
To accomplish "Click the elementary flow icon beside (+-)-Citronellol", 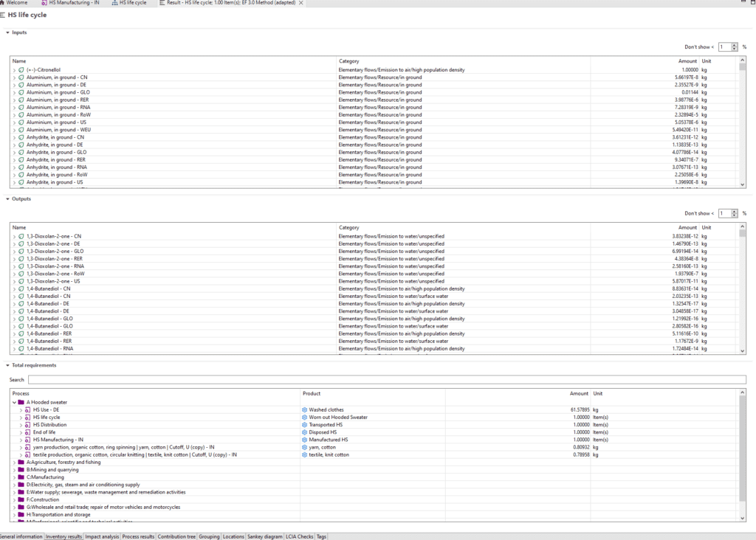I will coord(21,70).
